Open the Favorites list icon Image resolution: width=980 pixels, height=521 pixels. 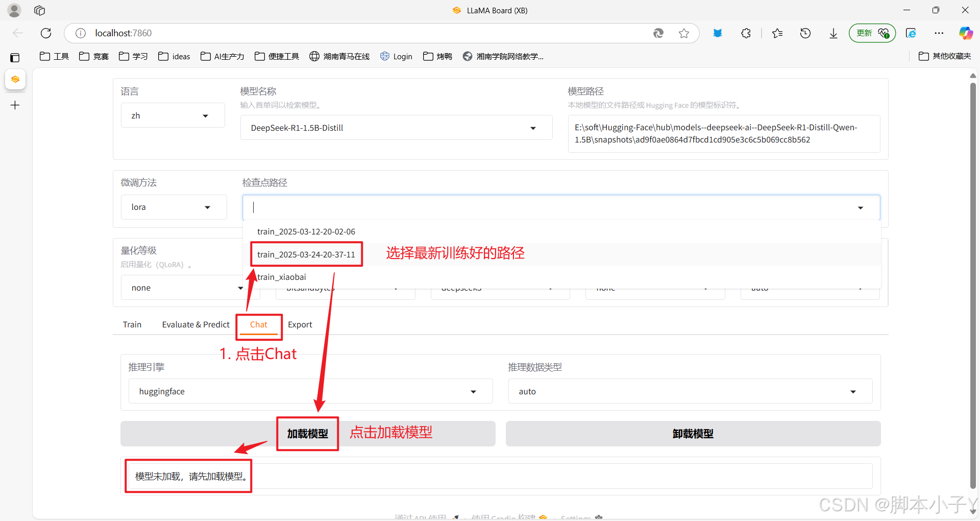[777, 33]
